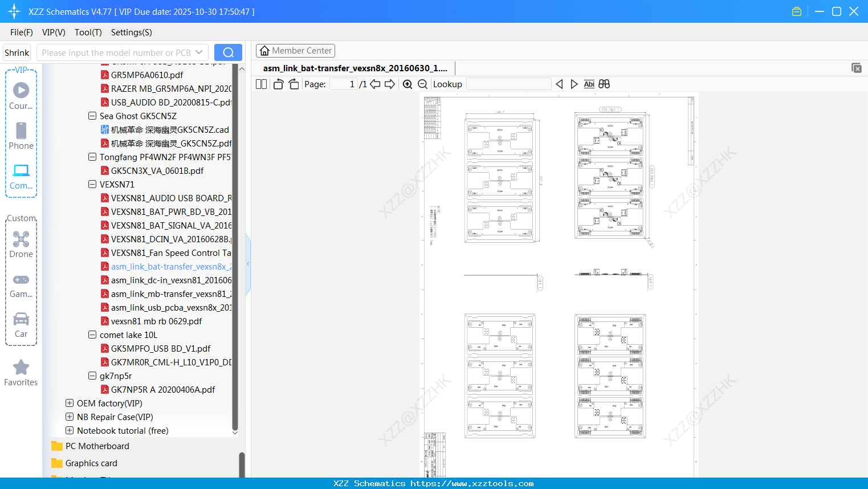Find previous lookup match
This screenshot has width=868, height=489.
[x=559, y=84]
